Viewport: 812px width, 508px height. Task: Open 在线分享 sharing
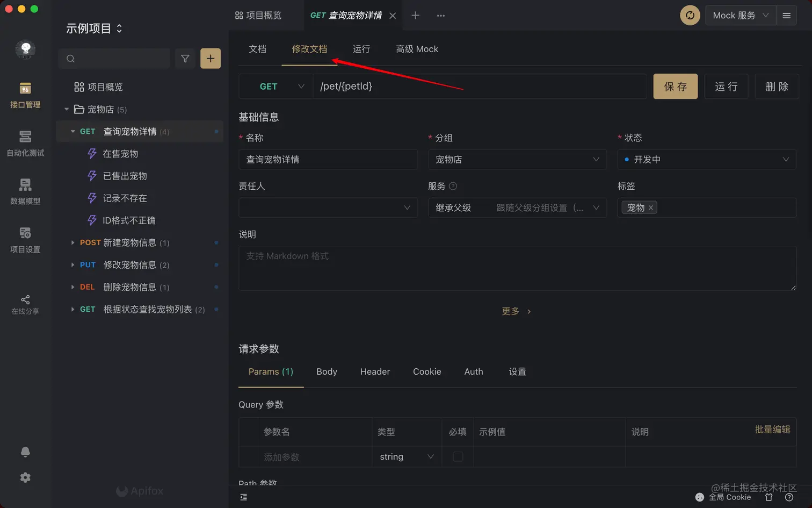[x=25, y=305]
